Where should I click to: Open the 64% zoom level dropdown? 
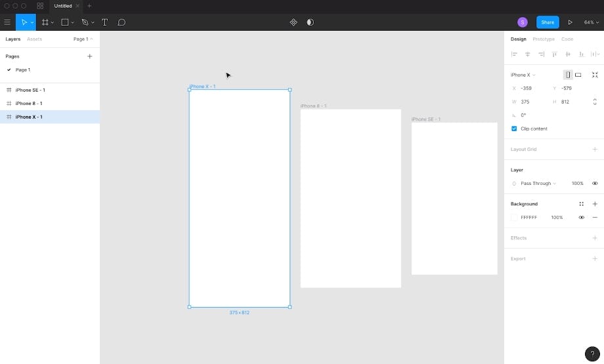coord(590,22)
